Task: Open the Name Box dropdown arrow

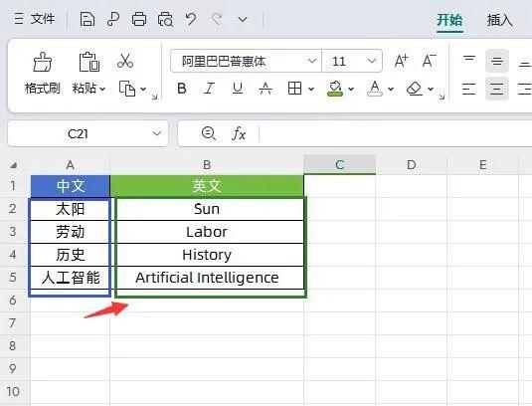Action: (x=157, y=133)
